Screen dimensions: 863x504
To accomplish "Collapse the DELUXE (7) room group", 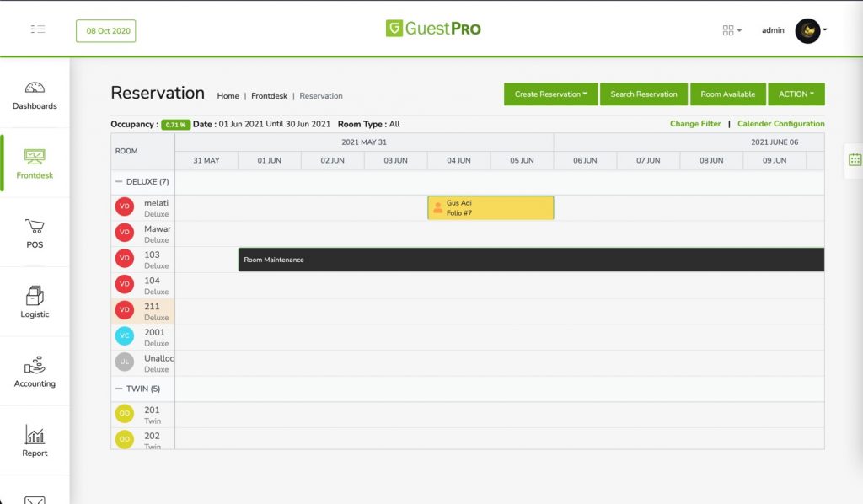I will pyautogui.click(x=119, y=182).
